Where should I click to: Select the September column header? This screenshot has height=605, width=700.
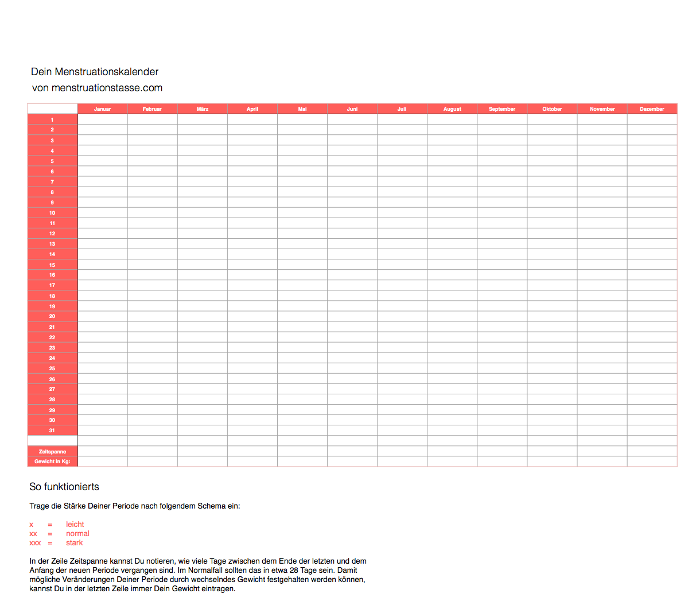(502, 109)
